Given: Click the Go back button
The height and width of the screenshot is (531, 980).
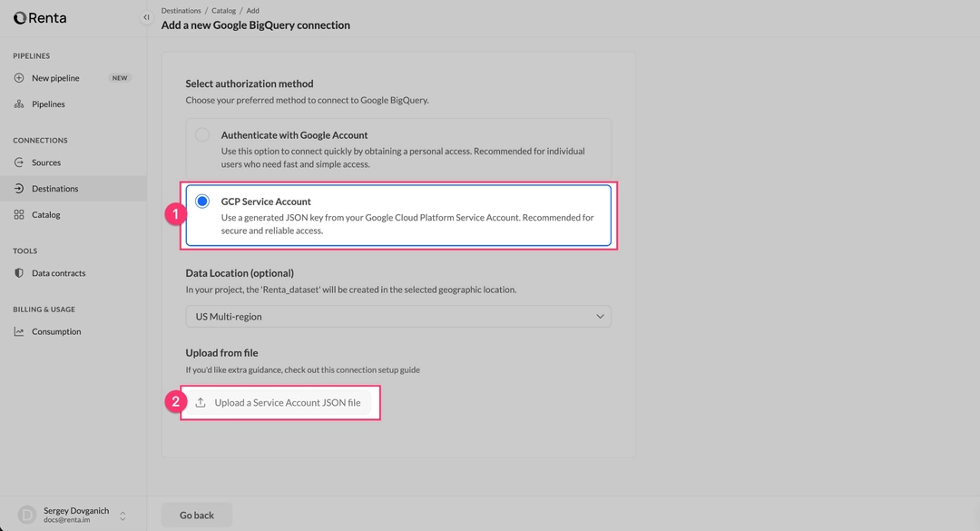Looking at the screenshot, I should point(196,514).
